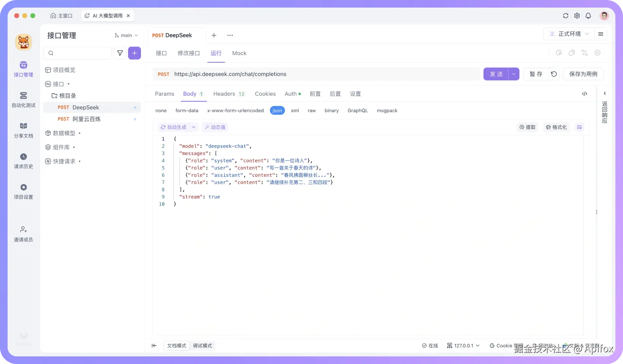
Task: Select the json body type
Action: click(x=277, y=111)
